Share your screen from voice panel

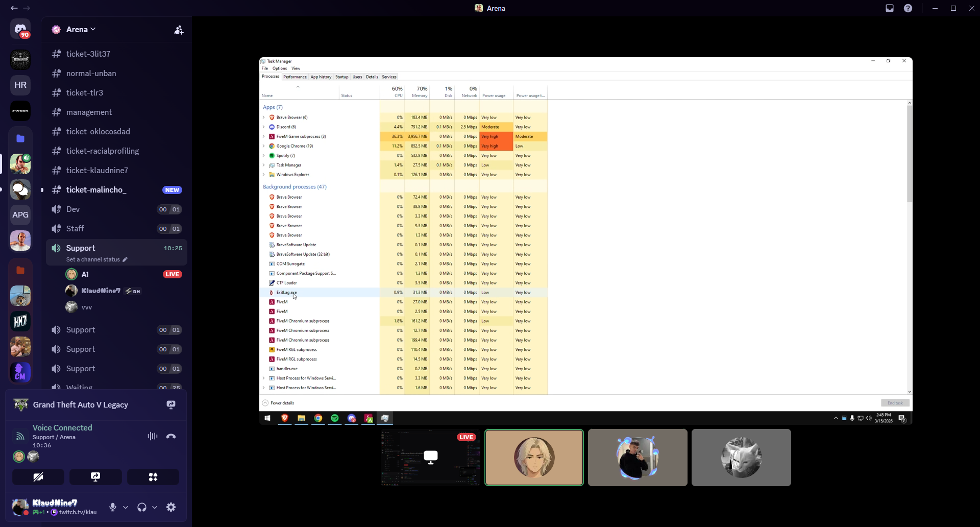pos(95,477)
